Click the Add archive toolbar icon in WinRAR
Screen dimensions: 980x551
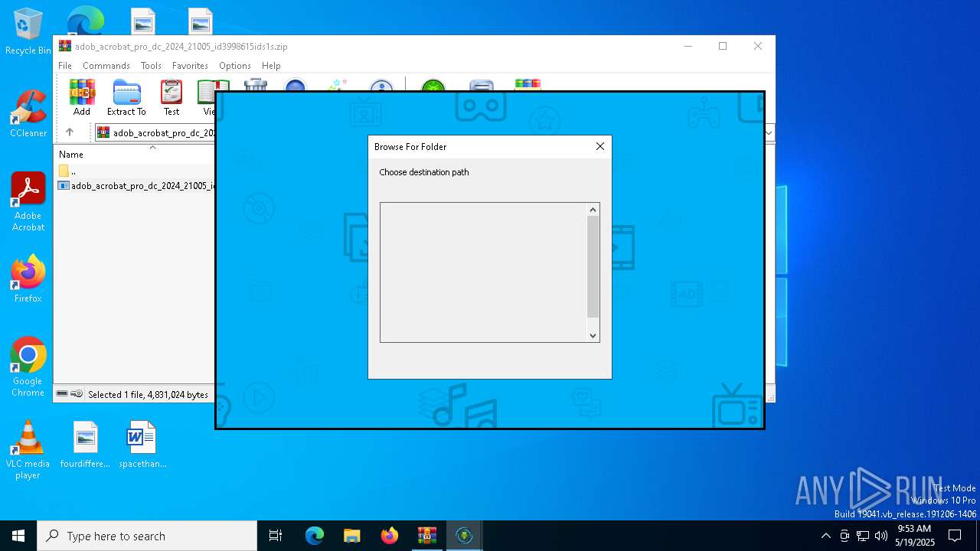[x=82, y=97]
